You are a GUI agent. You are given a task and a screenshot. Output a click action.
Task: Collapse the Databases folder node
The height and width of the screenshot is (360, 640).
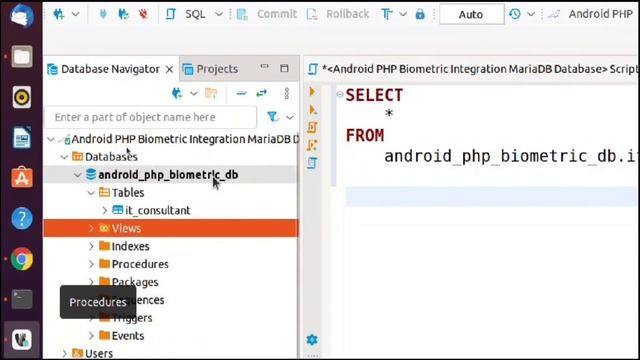pyautogui.click(x=64, y=157)
